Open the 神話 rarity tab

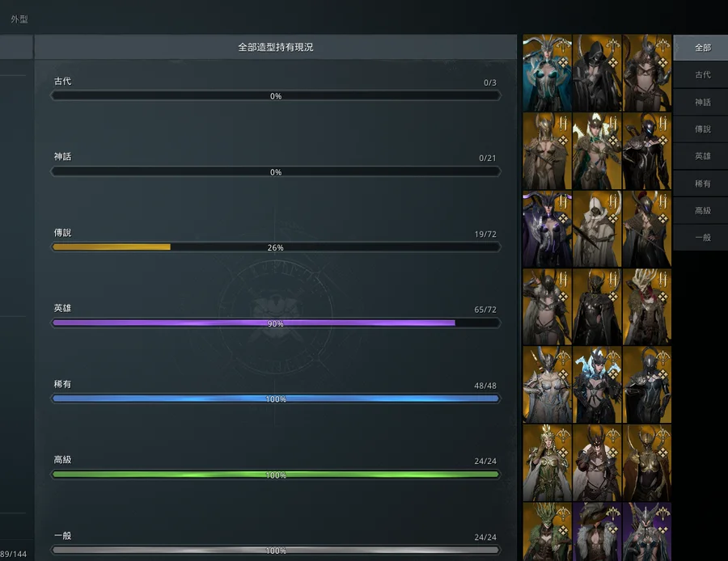point(701,102)
